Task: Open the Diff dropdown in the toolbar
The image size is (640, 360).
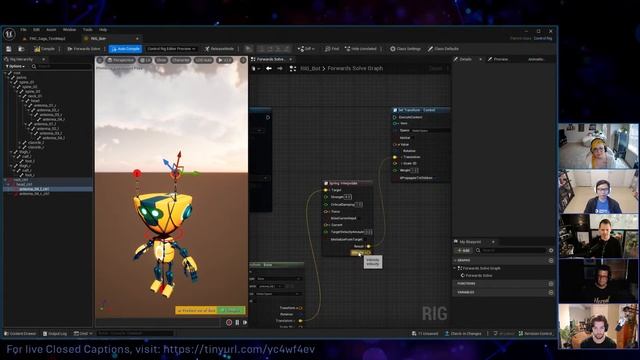Action: click(x=306, y=49)
